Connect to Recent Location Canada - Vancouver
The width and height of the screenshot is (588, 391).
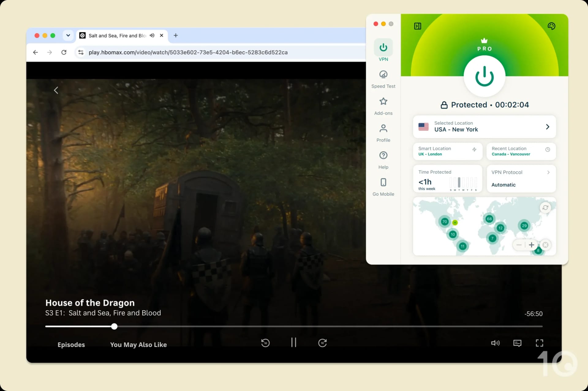pyautogui.click(x=521, y=151)
